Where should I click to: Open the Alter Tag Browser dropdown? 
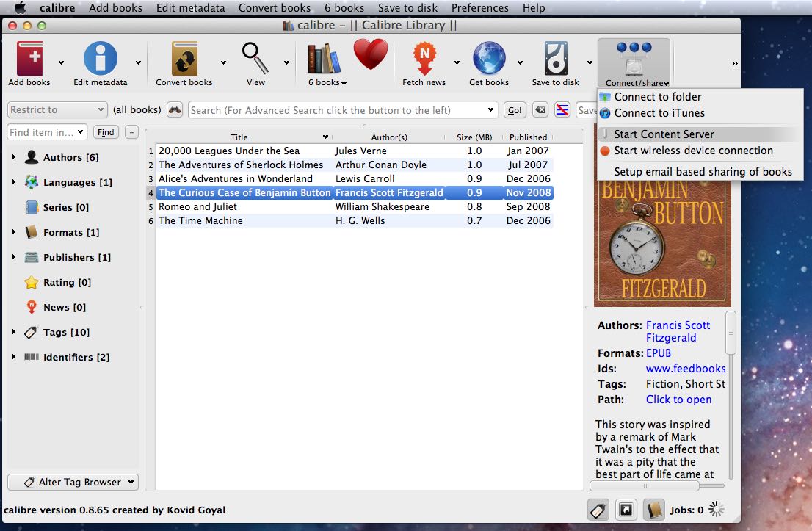73,482
